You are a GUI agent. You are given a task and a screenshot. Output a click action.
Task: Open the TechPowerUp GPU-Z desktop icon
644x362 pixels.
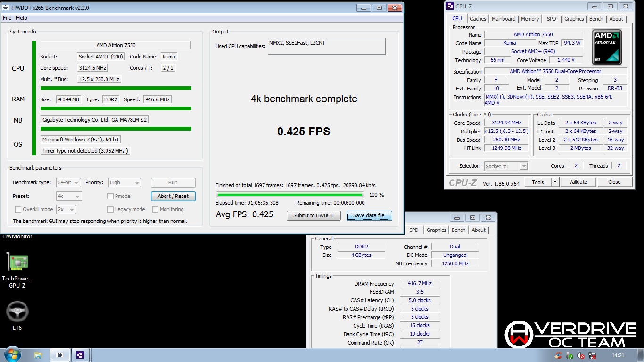[x=17, y=263]
